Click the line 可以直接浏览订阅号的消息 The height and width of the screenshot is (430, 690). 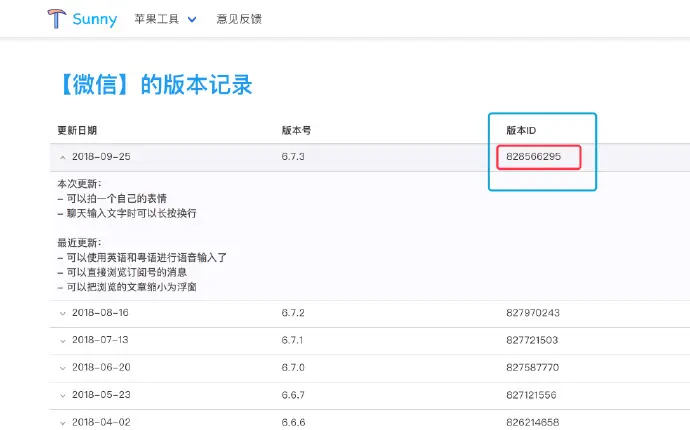pyautogui.click(x=122, y=272)
